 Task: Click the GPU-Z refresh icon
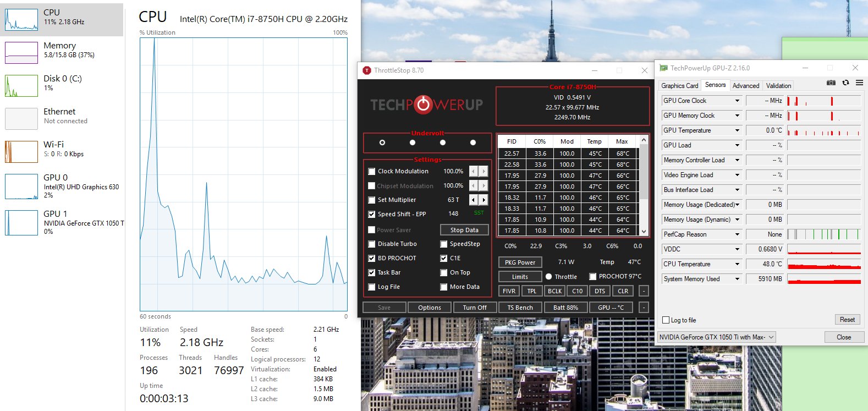pyautogui.click(x=845, y=83)
